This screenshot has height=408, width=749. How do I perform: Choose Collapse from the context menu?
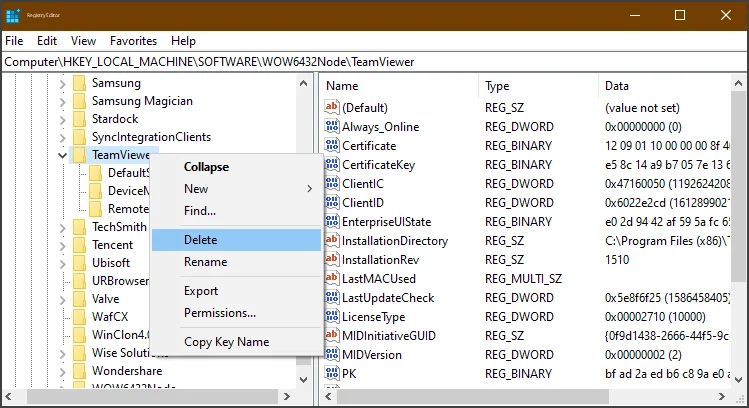[x=236, y=167]
